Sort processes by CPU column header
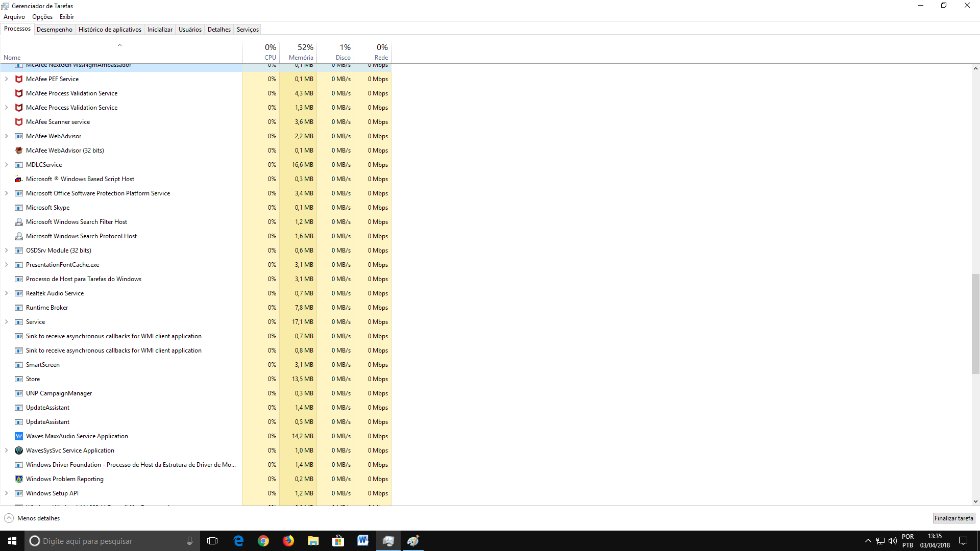 click(261, 53)
